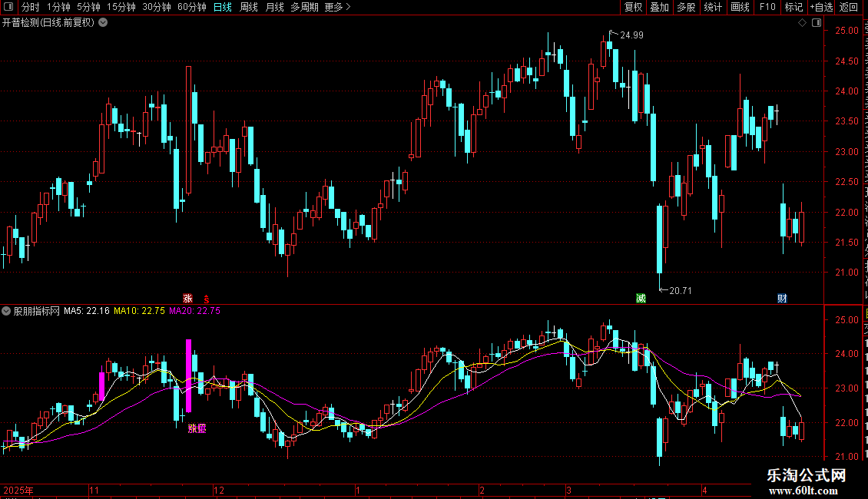Image resolution: width=868 pixels, height=499 pixels.
Task: Select the 1分钟 period tab
Action: click(58, 7)
